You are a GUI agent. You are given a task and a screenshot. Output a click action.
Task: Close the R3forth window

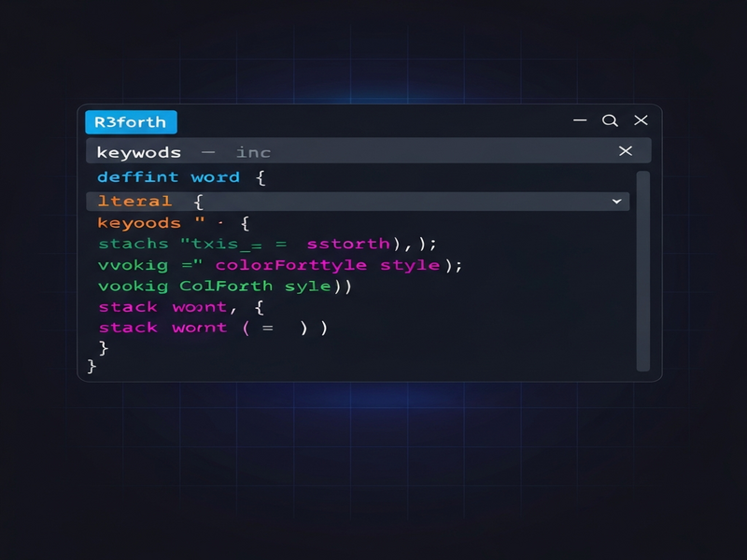tap(641, 120)
